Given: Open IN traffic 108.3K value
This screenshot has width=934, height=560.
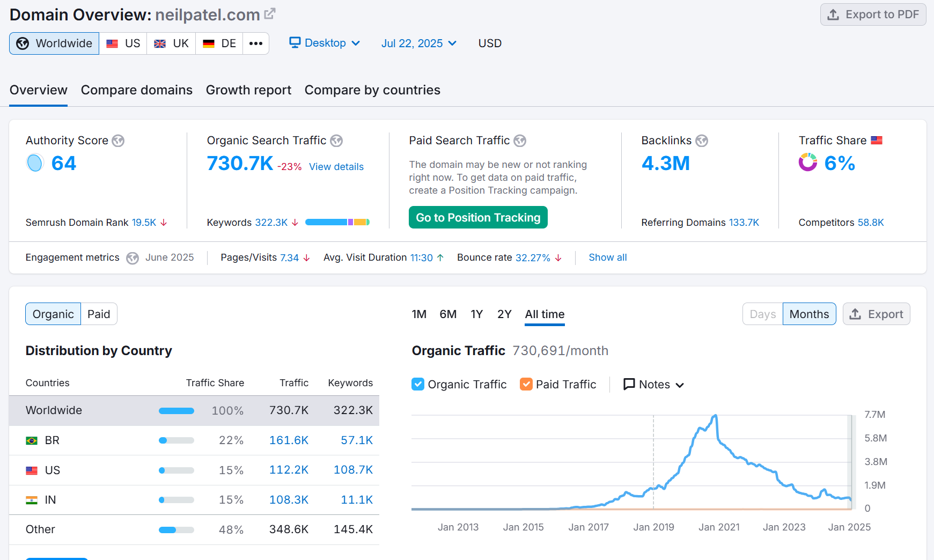Looking at the screenshot, I should pos(289,500).
